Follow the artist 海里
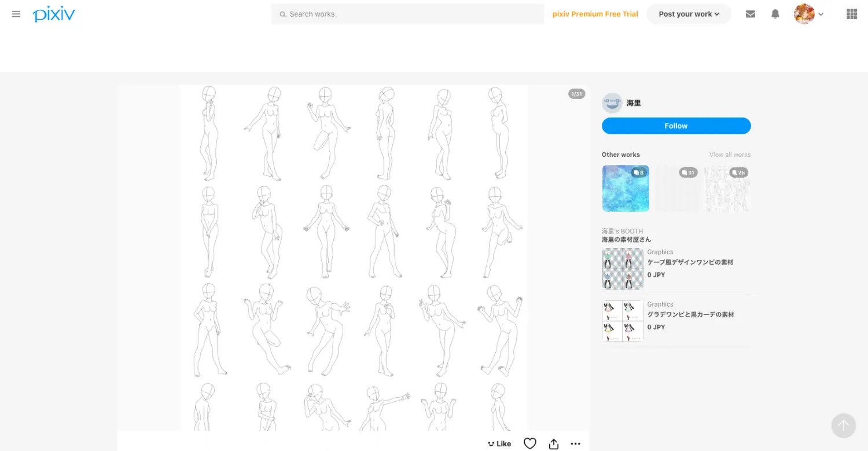This screenshot has height=451, width=868. (676, 126)
